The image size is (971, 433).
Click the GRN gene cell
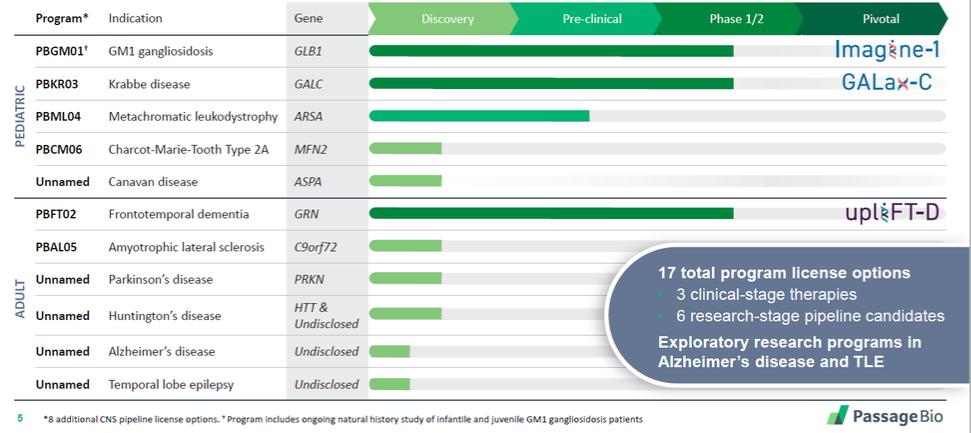[x=306, y=214]
